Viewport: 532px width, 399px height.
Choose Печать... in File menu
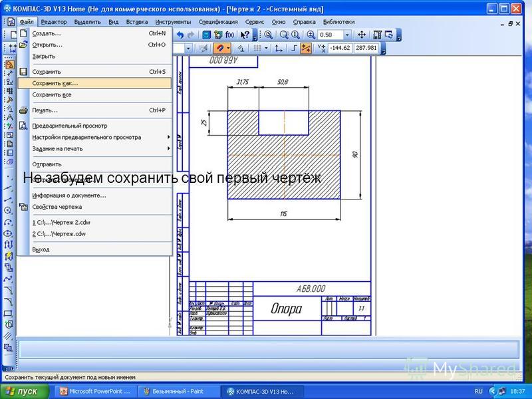pyautogui.click(x=94, y=110)
